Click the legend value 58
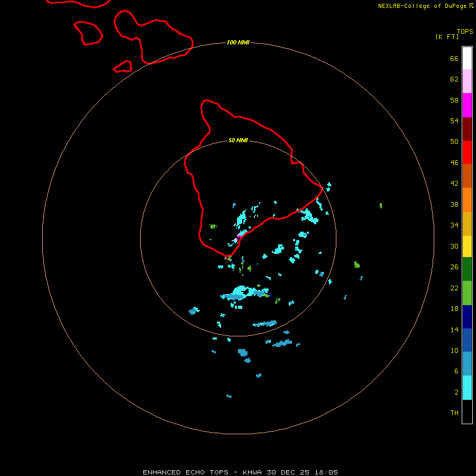 point(454,100)
